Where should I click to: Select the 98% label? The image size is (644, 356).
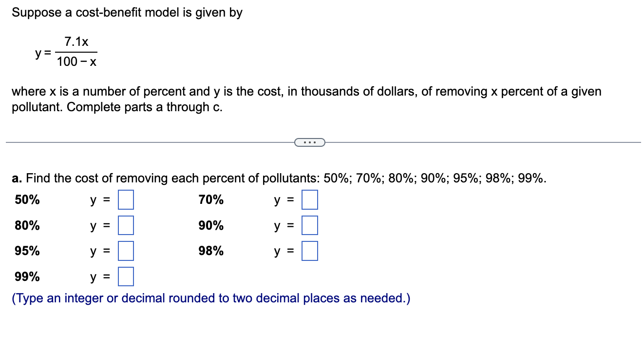point(211,251)
